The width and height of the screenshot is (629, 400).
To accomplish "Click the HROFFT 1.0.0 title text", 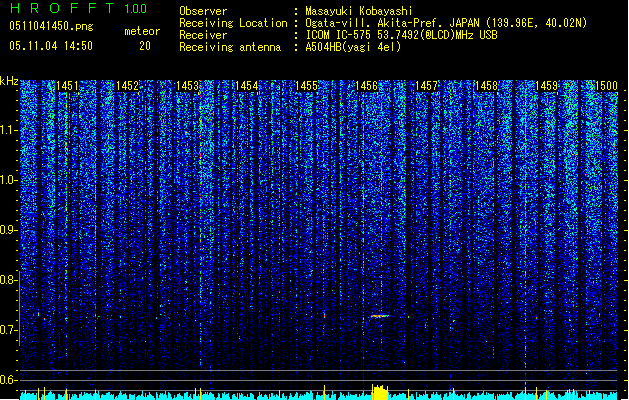I will pyautogui.click(x=79, y=8).
